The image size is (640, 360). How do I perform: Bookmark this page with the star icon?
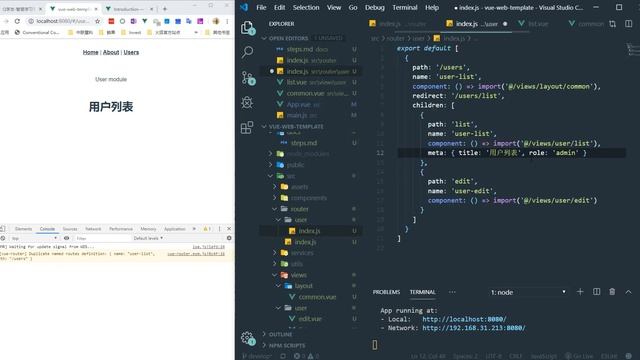click(97, 21)
